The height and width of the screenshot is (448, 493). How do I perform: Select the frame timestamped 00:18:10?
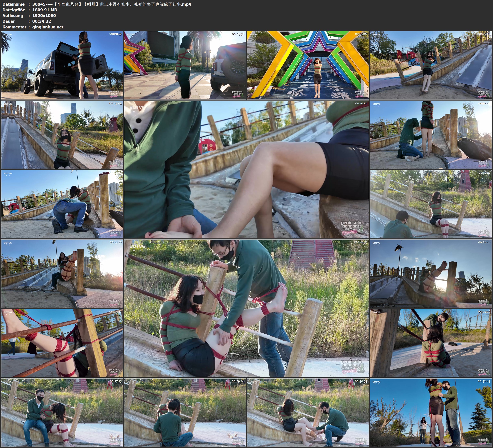62,273
